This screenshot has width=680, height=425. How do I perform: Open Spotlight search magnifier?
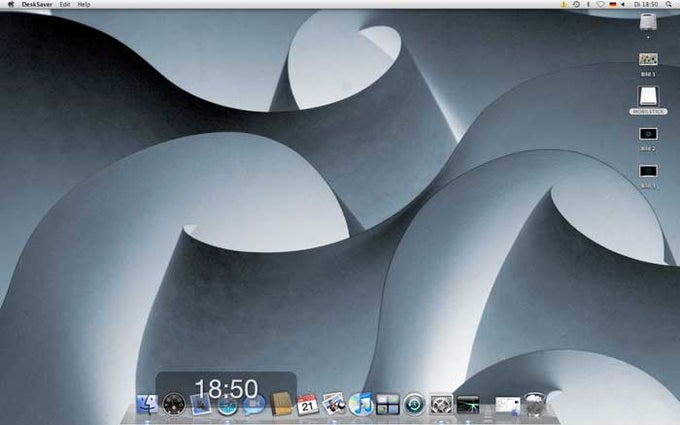tap(668, 4)
